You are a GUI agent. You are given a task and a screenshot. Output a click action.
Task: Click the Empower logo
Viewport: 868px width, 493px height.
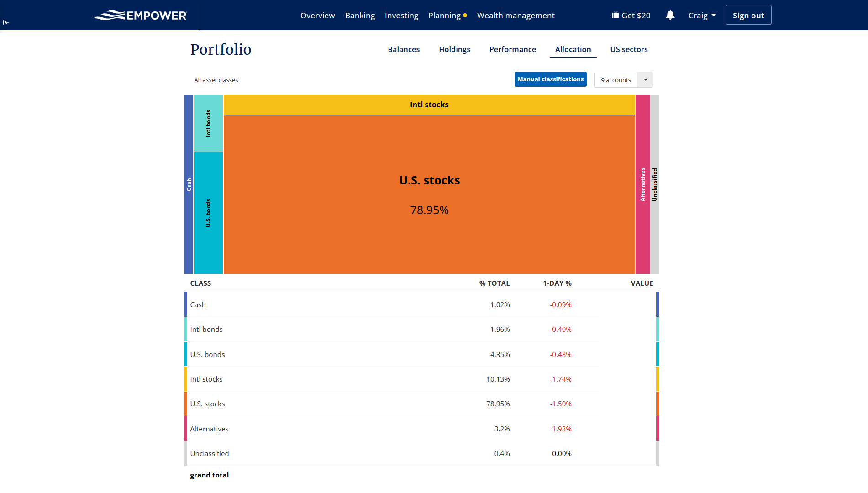[x=140, y=16]
